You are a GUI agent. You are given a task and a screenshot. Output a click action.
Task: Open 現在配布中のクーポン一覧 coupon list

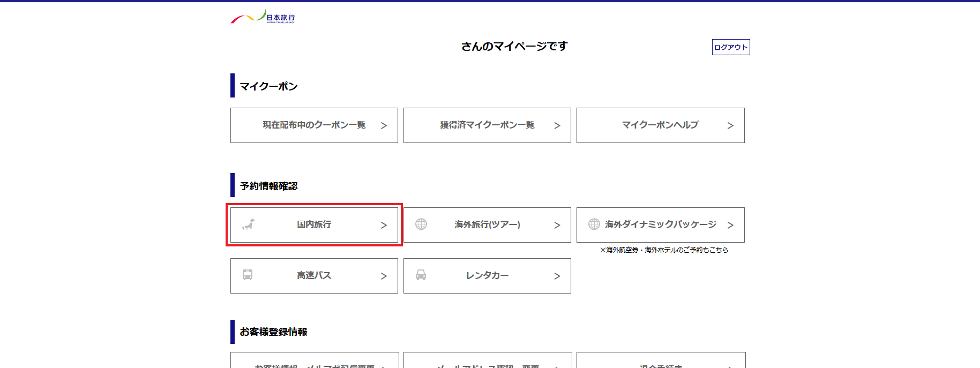pyautogui.click(x=314, y=125)
